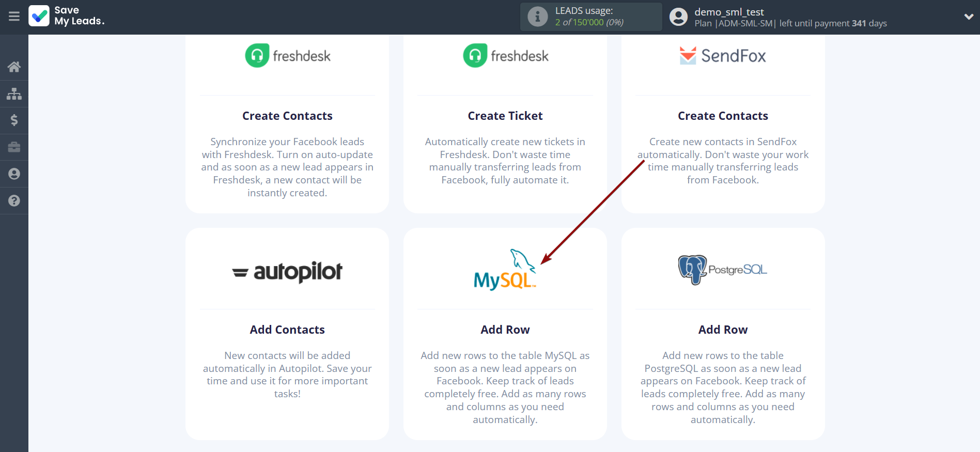Viewport: 980px width, 452px height.
Task: Expand the account dropdown chevron
Action: 968,17
